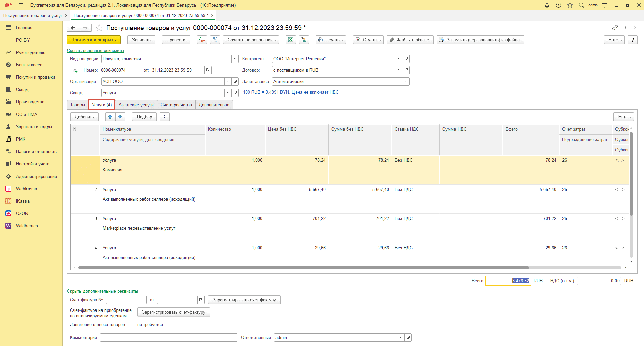Image resolution: width=644 pixels, height=346 pixels.
Task: Expand Ответственный dropdown list
Action: pos(400,337)
